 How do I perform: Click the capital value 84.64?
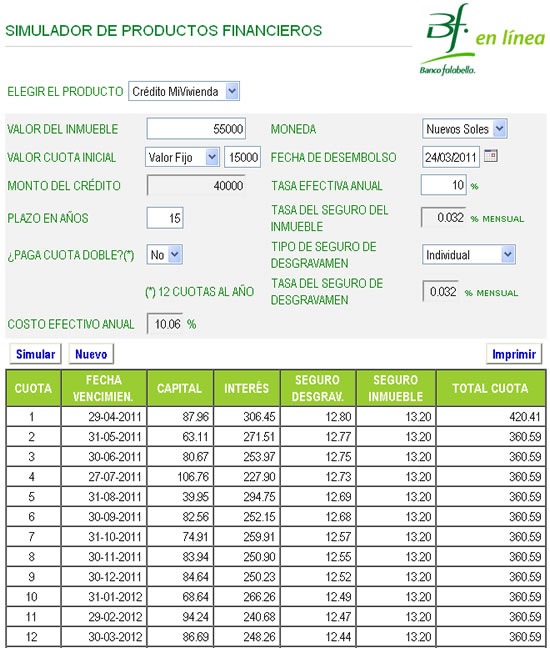point(180,577)
